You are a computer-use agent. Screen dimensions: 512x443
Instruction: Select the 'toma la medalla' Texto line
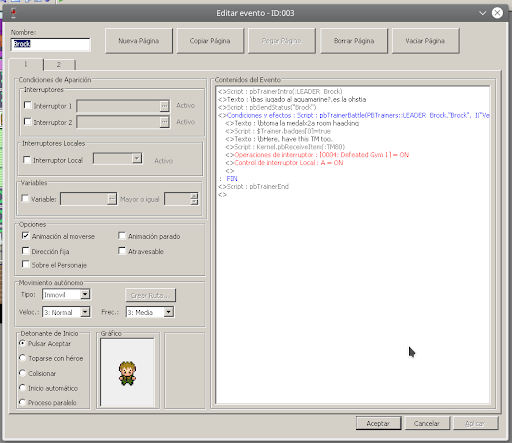point(292,123)
